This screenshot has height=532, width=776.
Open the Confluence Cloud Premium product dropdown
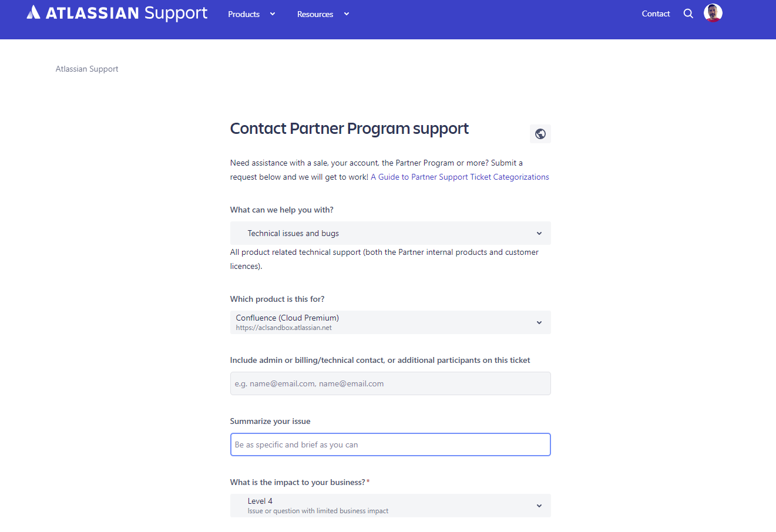point(390,322)
